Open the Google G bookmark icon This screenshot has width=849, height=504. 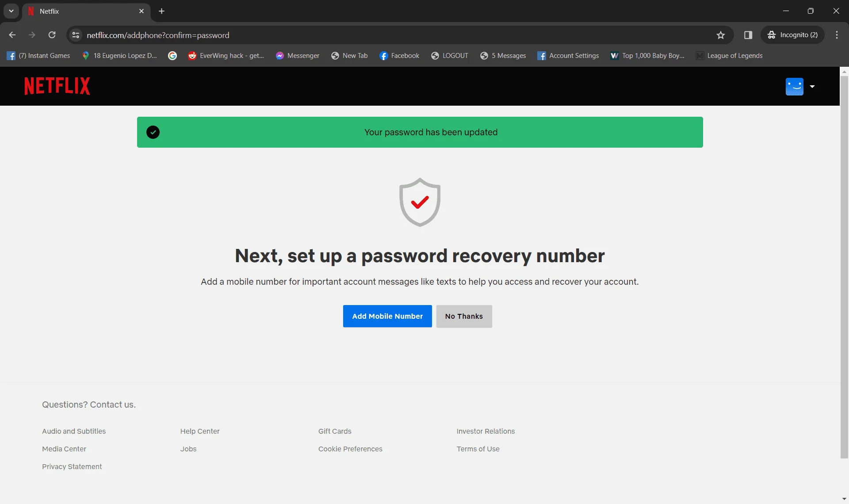(172, 56)
